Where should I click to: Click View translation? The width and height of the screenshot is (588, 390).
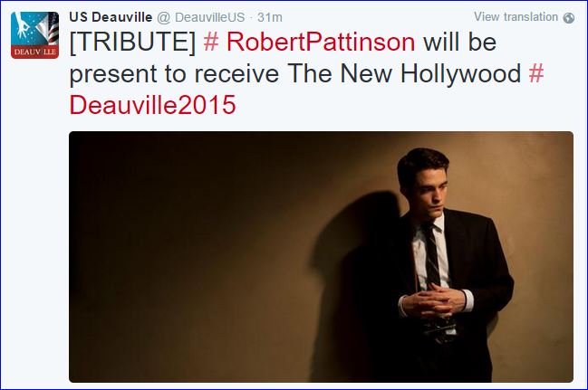click(x=516, y=17)
